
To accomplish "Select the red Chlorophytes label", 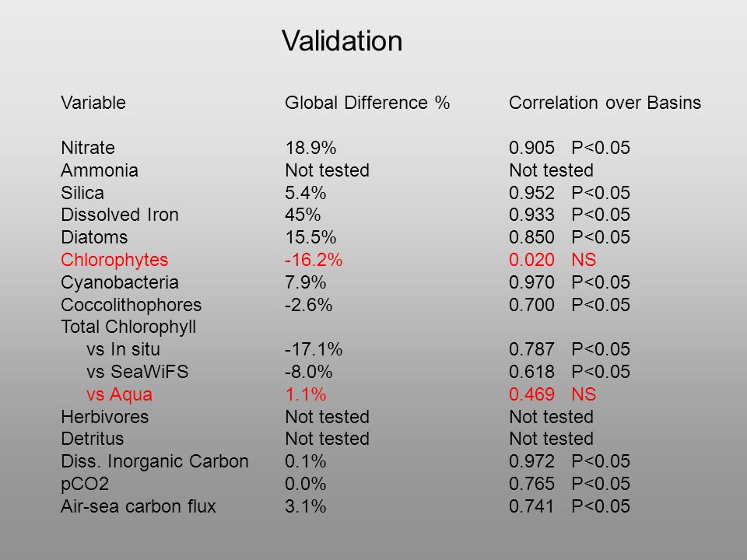I will pos(114,260).
